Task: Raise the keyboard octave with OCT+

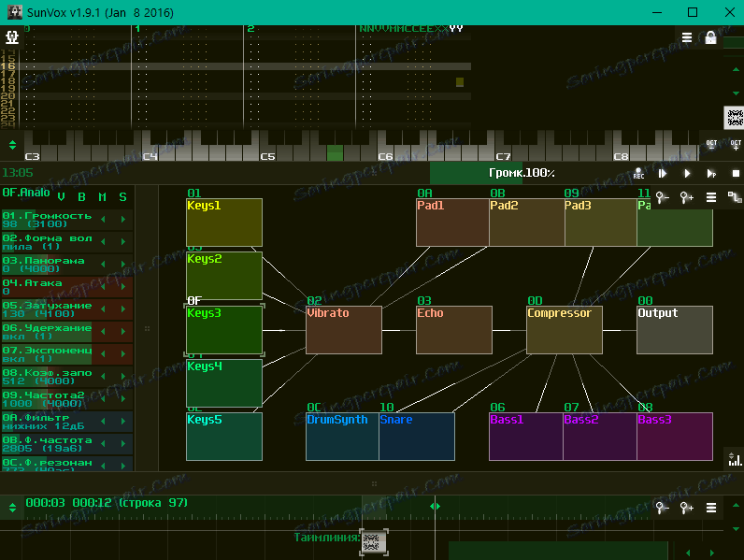Action: pos(735,145)
